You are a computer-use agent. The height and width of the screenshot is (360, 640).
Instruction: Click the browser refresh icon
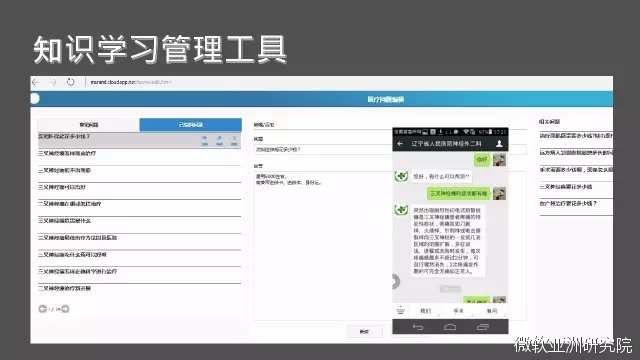(71, 82)
